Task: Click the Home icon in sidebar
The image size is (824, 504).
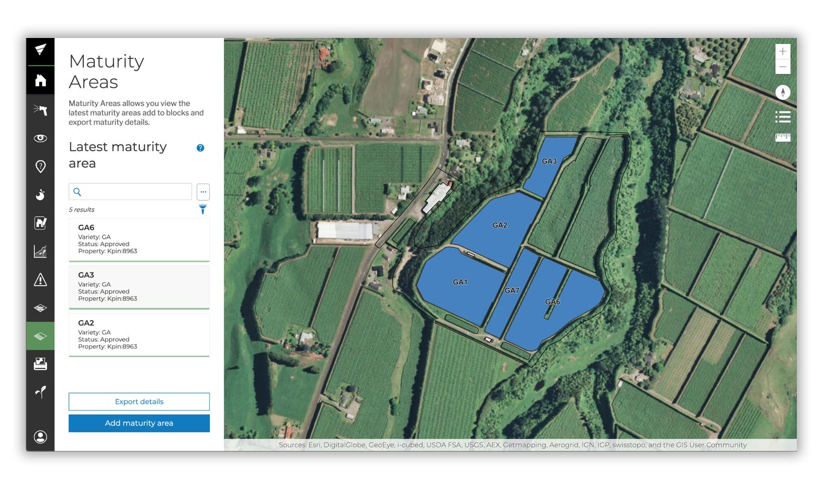Action: point(40,80)
